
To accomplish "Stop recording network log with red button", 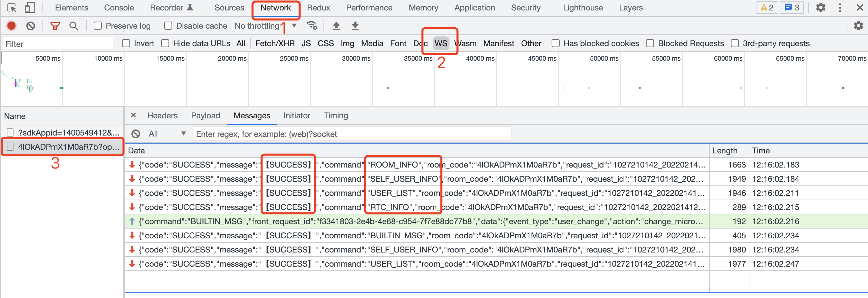I will (x=11, y=26).
